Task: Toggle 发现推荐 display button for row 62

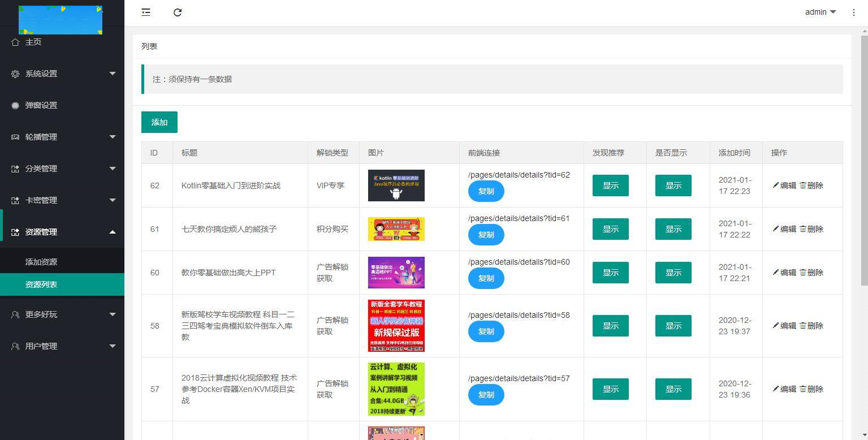Action: tap(610, 186)
